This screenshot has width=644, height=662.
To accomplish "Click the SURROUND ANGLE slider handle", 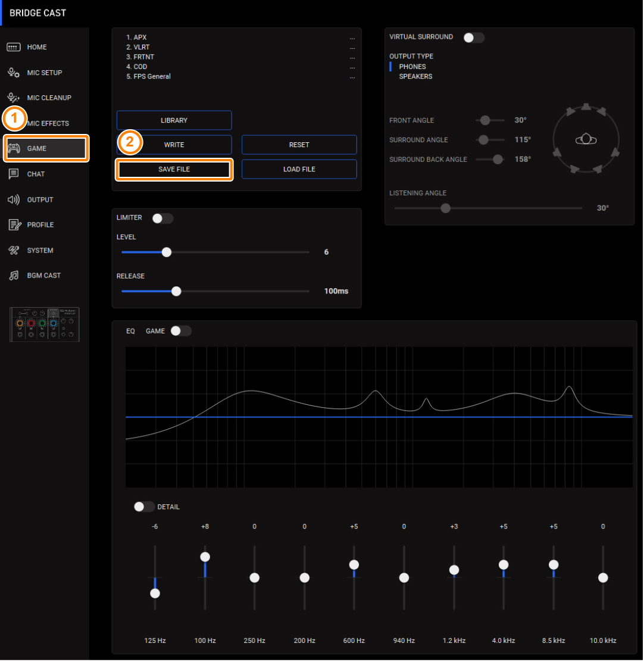I will coord(484,140).
